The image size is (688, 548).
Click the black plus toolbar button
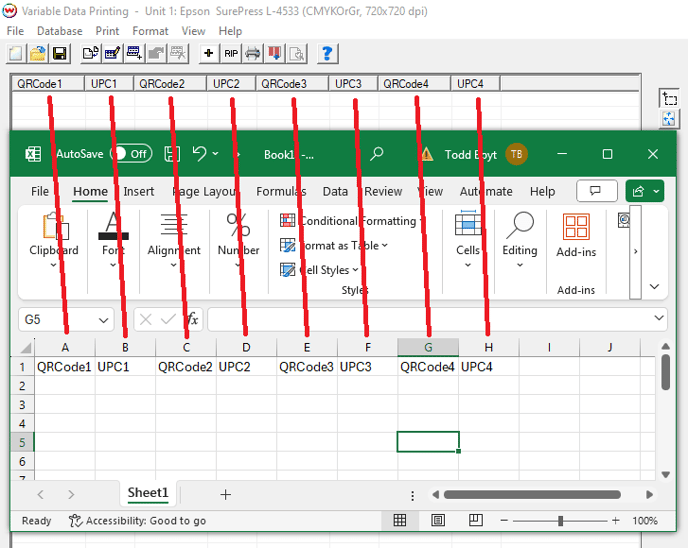pyautogui.click(x=209, y=54)
